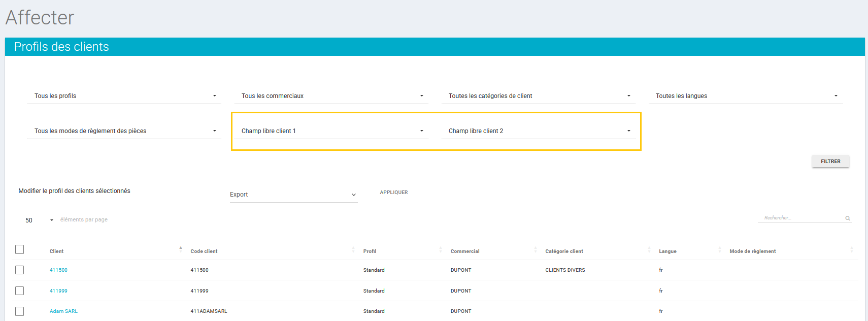
Task: Select the Adam SARL row checkbox
Action: (20, 311)
